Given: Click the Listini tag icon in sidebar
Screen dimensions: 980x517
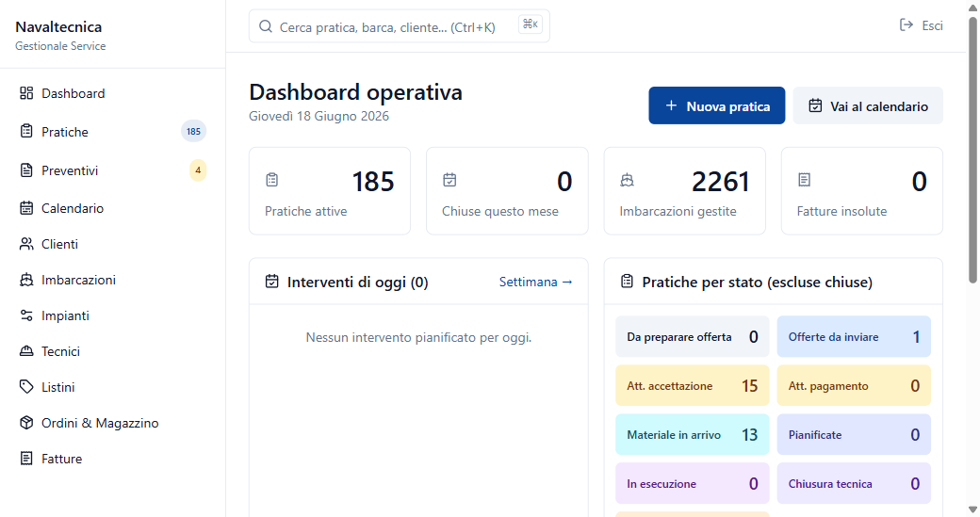Looking at the screenshot, I should pyautogui.click(x=26, y=387).
